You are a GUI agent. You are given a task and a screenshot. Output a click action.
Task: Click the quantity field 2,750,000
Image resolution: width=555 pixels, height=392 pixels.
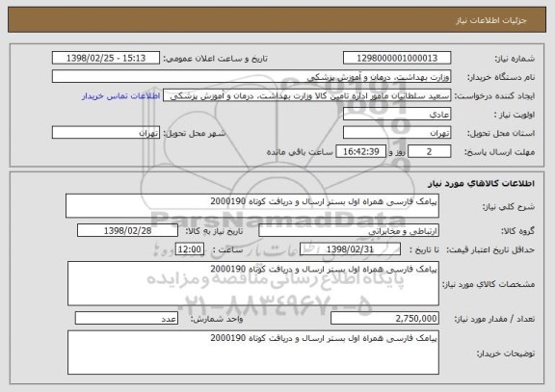coord(384,319)
